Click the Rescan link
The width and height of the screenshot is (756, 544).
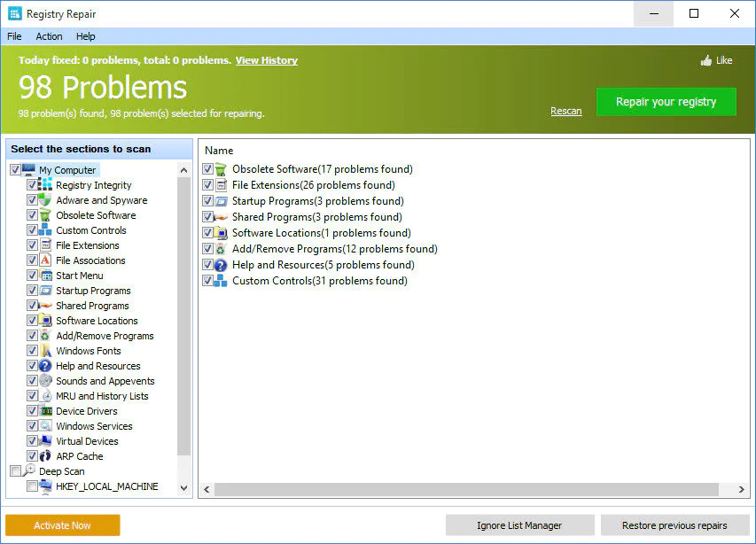click(566, 111)
